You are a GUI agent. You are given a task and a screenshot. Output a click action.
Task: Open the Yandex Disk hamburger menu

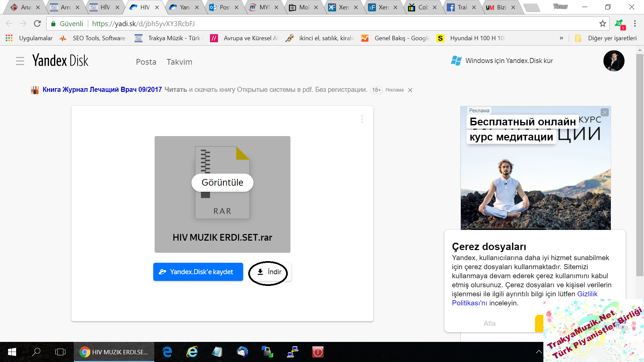20,61
